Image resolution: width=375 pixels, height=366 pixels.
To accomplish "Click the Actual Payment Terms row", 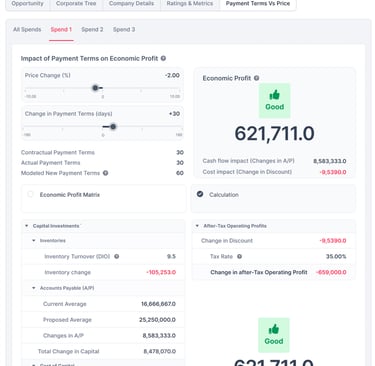I will pos(102,163).
